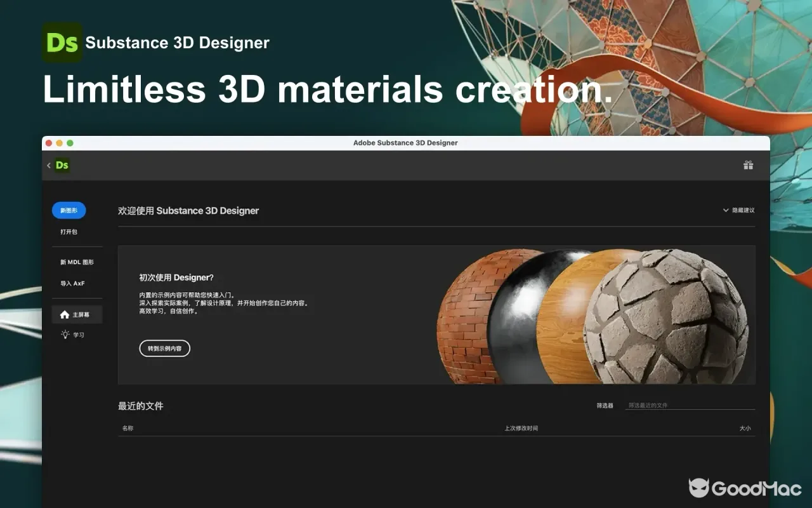This screenshot has height=508, width=812.
Task: Create a 新 MDL 图形
Action: tap(77, 262)
